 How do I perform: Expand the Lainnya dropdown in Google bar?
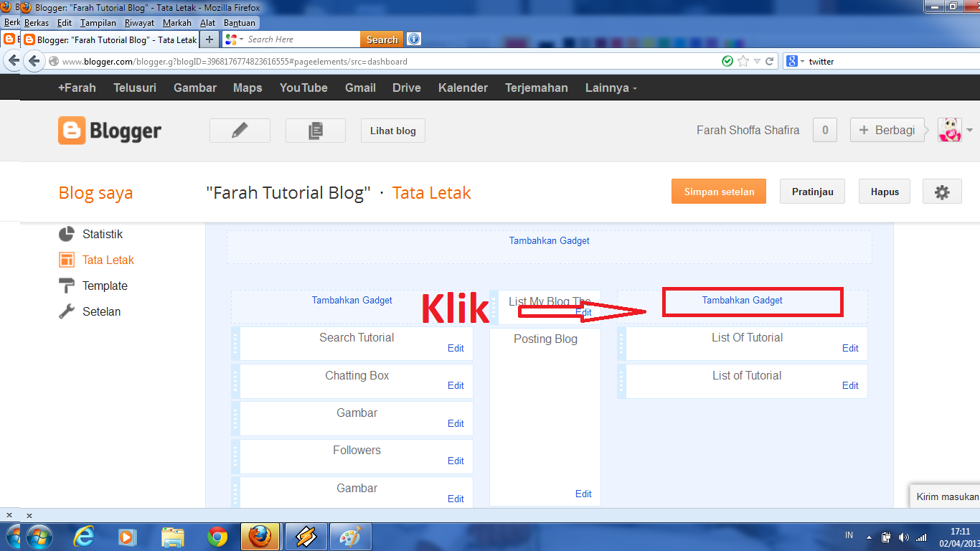(611, 88)
